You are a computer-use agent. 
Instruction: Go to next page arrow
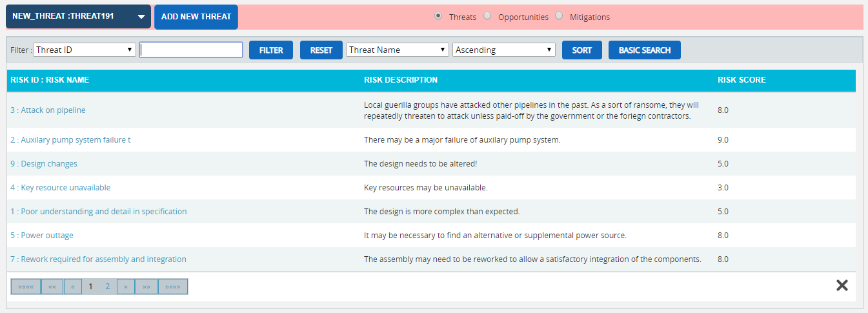(x=126, y=287)
